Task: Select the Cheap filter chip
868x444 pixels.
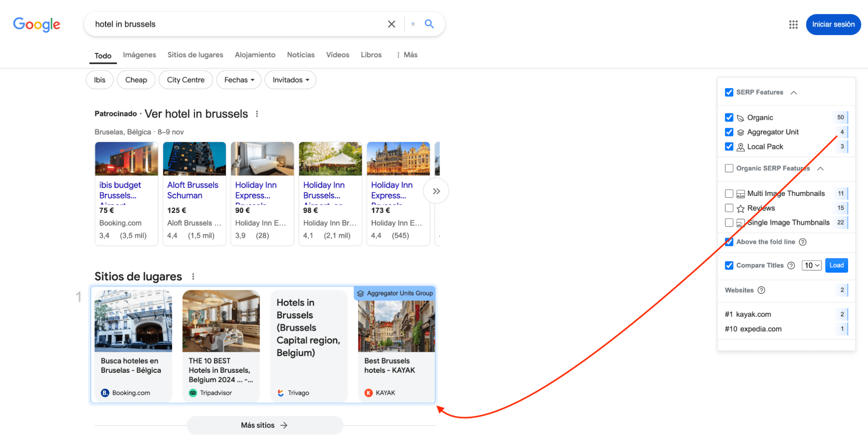Action: (x=136, y=80)
